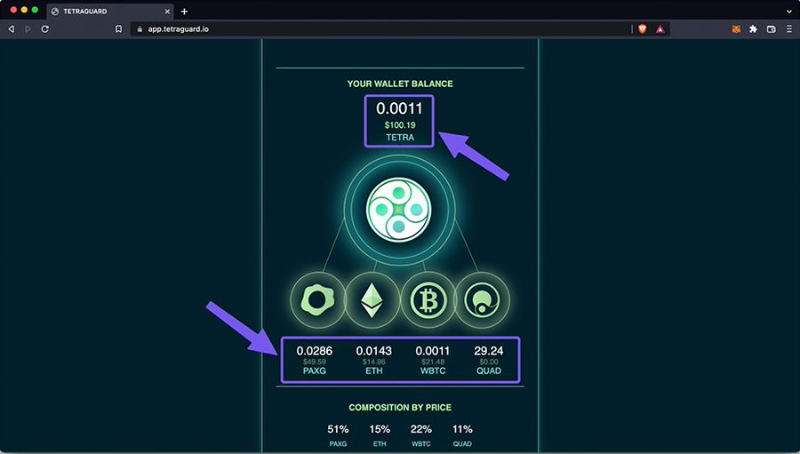Open the browser hamburger menu

click(789, 30)
